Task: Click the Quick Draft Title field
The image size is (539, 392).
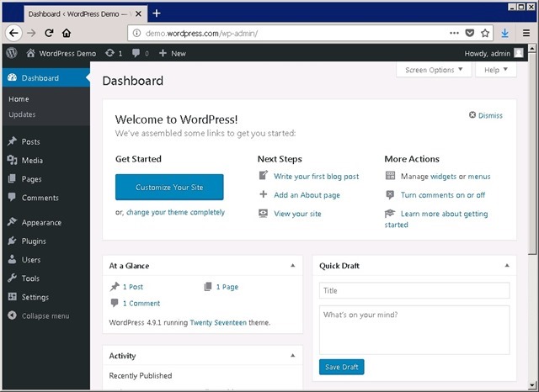Action: click(x=414, y=291)
